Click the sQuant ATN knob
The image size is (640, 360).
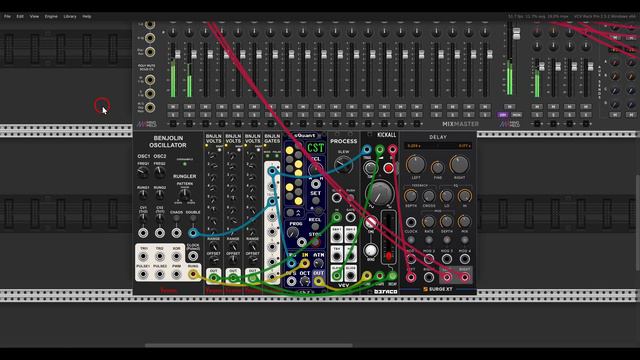[319, 264]
